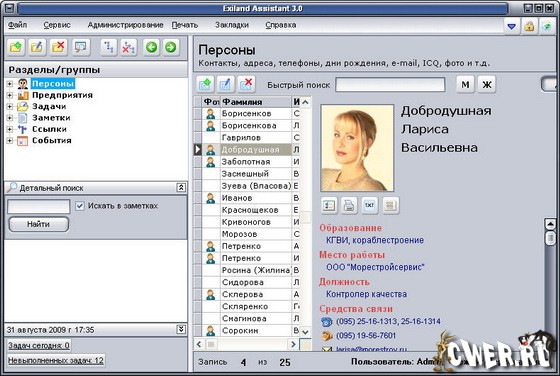Screen dimensions: 560x376
Task: Open the Печать menu
Action: pyautogui.click(x=185, y=25)
